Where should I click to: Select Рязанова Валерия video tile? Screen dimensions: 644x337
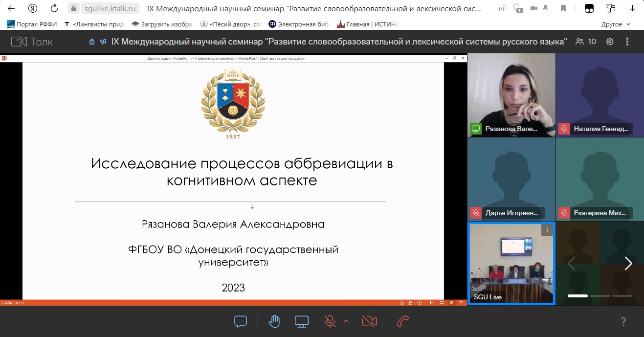click(511, 94)
